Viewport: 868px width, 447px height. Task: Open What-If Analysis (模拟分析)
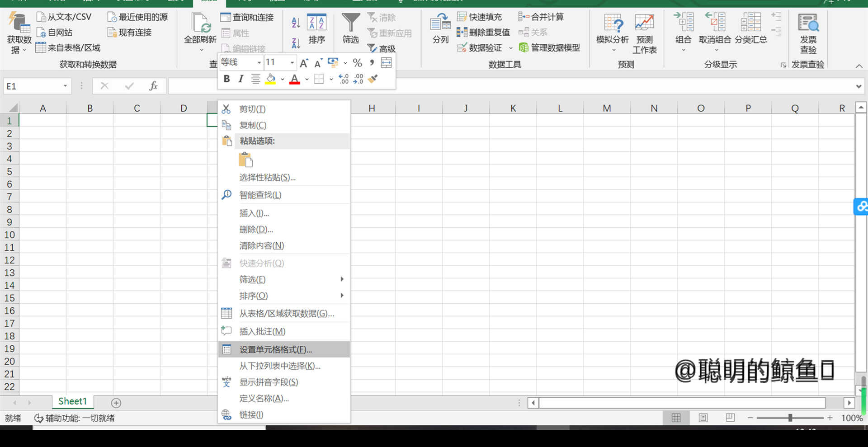613,32
